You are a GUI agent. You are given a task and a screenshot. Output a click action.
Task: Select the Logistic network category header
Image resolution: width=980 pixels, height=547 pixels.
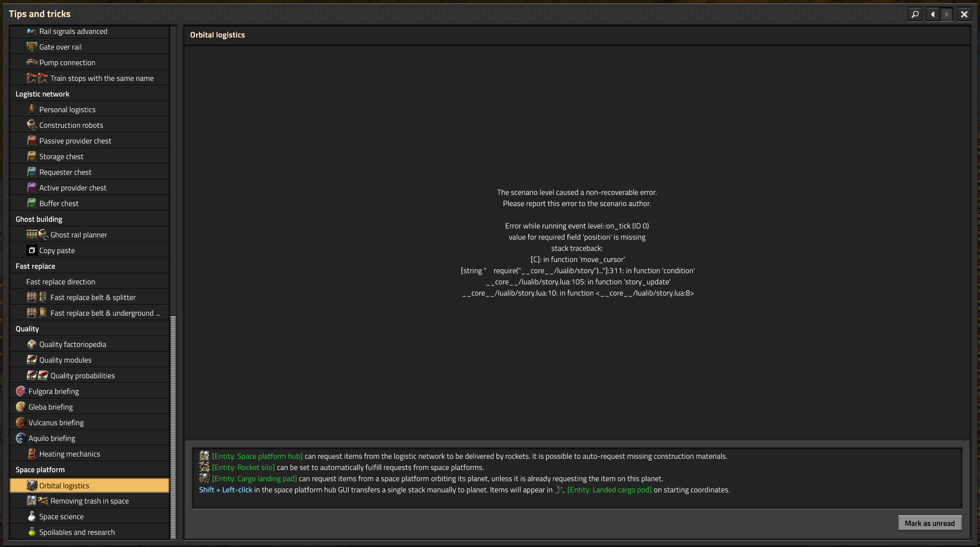(x=43, y=94)
